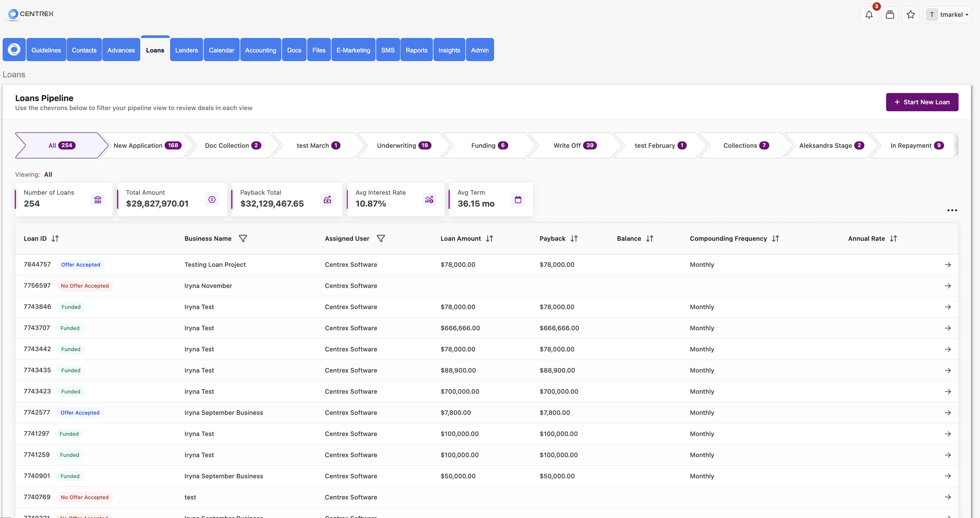Open the Reports tab
The image size is (980, 518).
coord(417,50)
